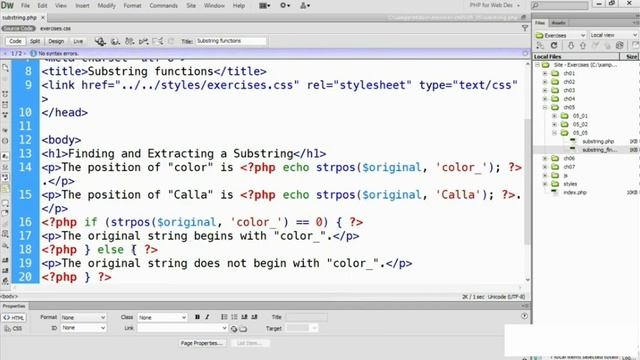Viewport: 640px width, 360px height.
Task: Close the substring.php document tab
Action: coord(43,18)
